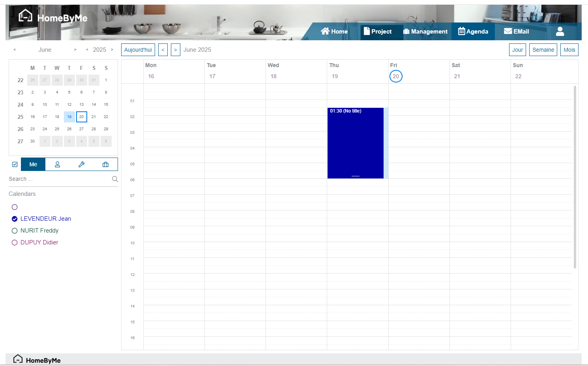
Task: Switch to the Management menu
Action: point(425,32)
